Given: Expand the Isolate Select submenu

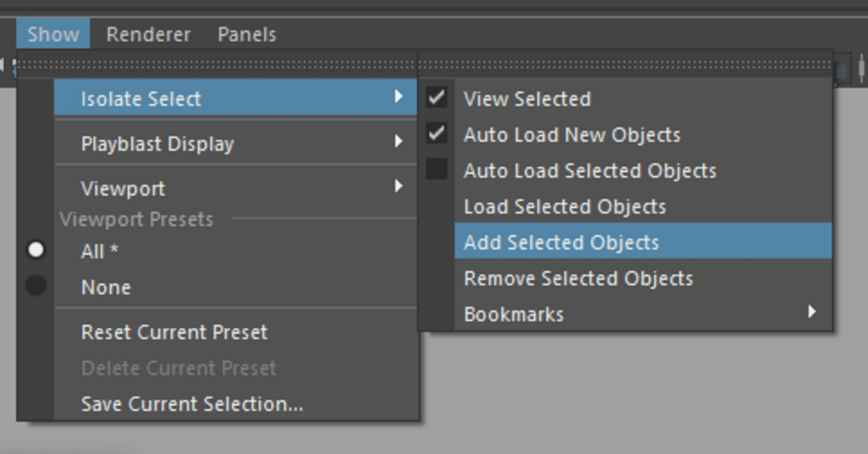Looking at the screenshot, I should (235, 99).
